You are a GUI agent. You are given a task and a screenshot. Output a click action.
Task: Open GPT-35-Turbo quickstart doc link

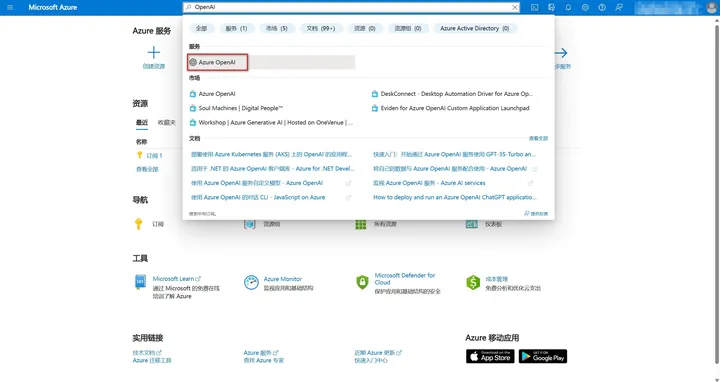pos(454,154)
